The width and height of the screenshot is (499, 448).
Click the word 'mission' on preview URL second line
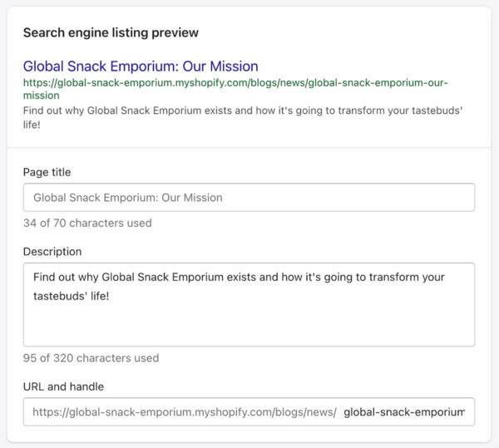[x=42, y=96]
